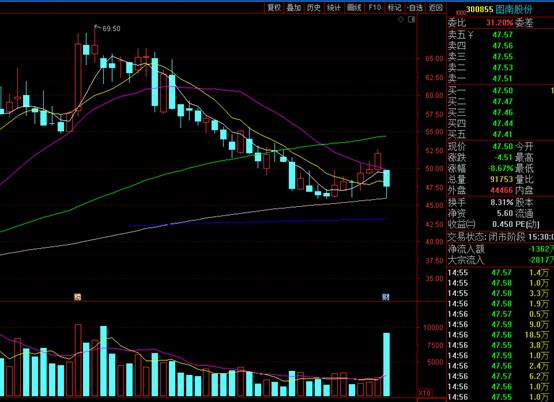Open the 统计 statistics item
Screen dimensions: 554x402
(334, 7)
